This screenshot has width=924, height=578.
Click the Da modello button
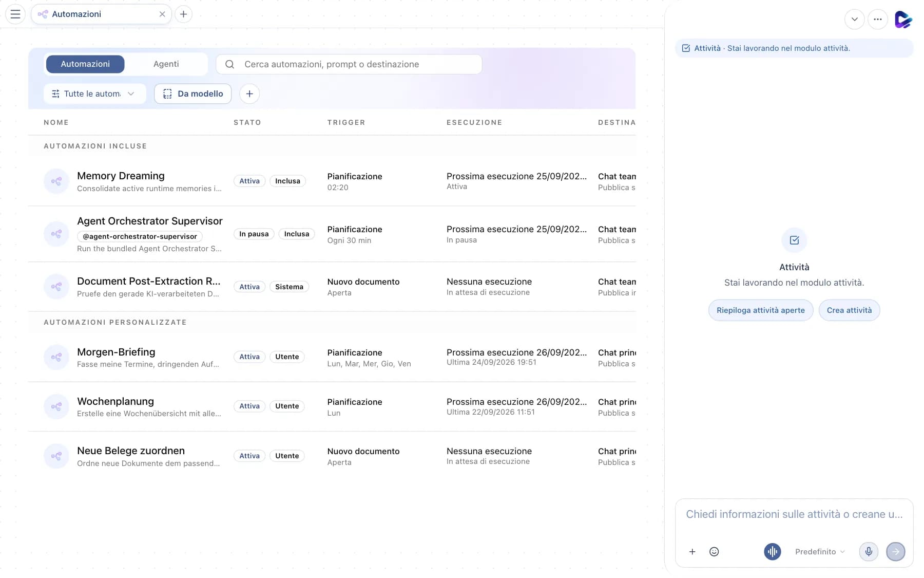tap(193, 94)
